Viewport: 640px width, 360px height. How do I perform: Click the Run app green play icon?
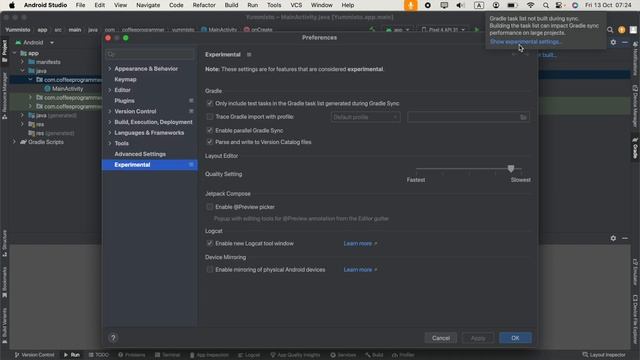click(x=476, y=30)
